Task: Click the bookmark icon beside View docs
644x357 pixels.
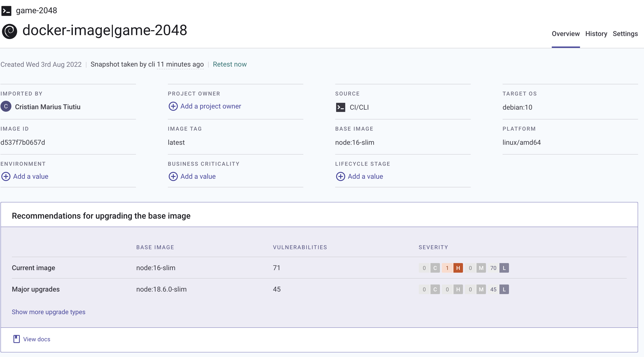Action: tap(16, 339)
